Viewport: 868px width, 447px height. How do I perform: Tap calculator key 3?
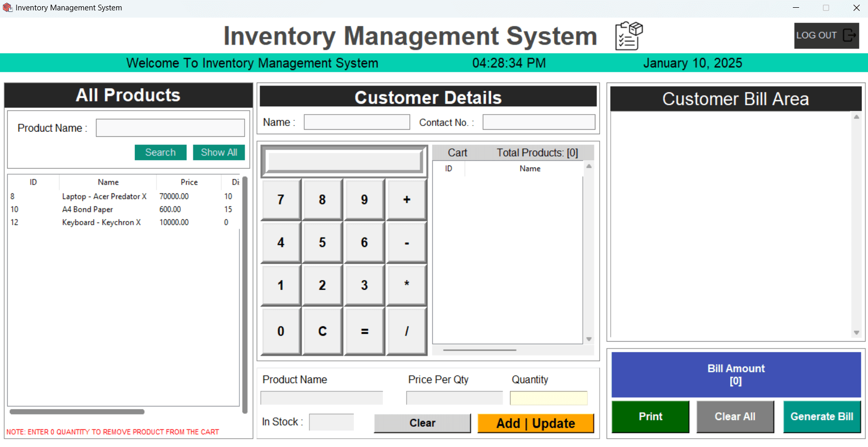[364, 285]
